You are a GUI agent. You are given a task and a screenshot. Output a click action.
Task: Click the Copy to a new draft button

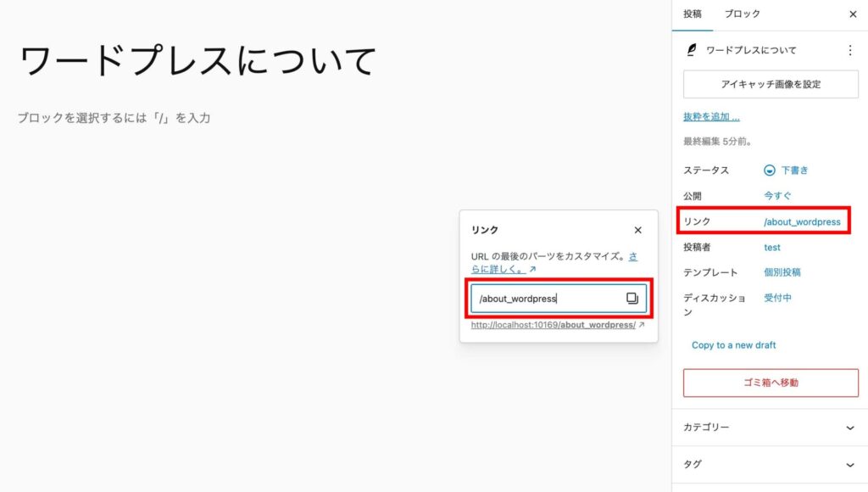click(x=733, y=345)
